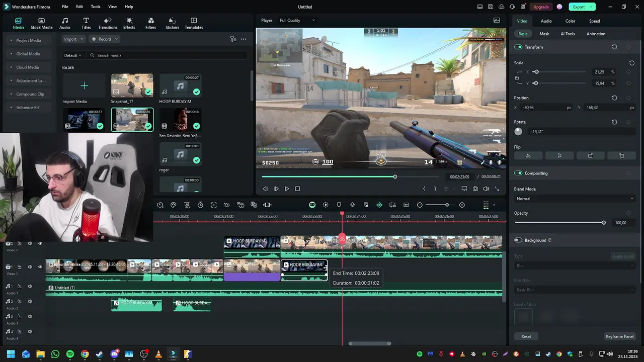Open the Import dropdown

pos(73,39)
